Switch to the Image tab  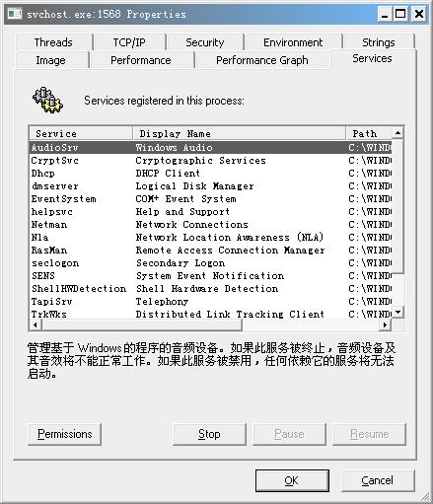coord(50,60)
